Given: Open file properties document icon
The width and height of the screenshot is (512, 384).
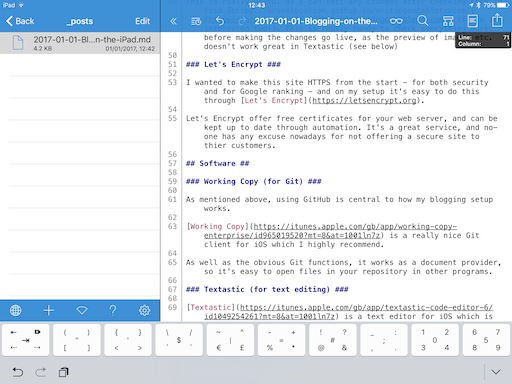Looking at the screenshot, I should (472, 21).
